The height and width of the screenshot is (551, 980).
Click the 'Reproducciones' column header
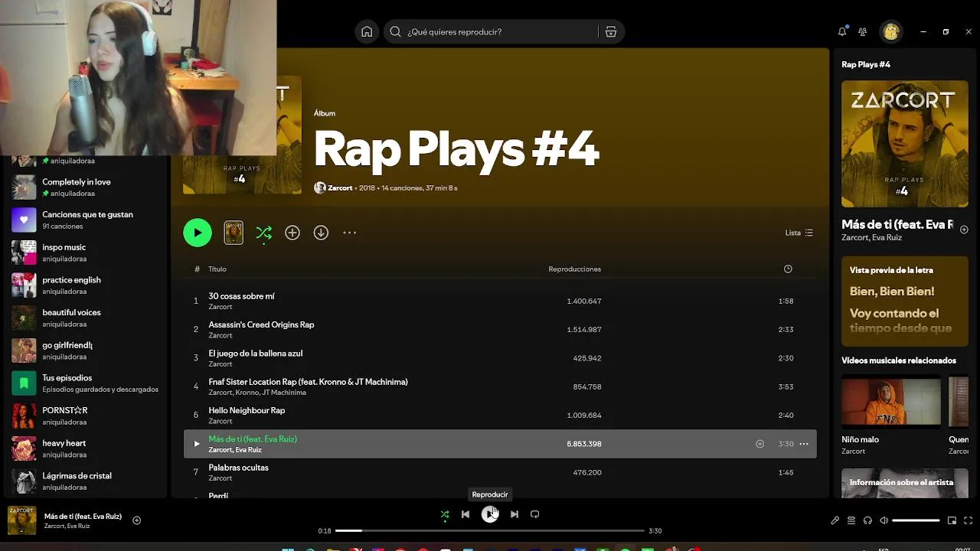tap(574, 269)
